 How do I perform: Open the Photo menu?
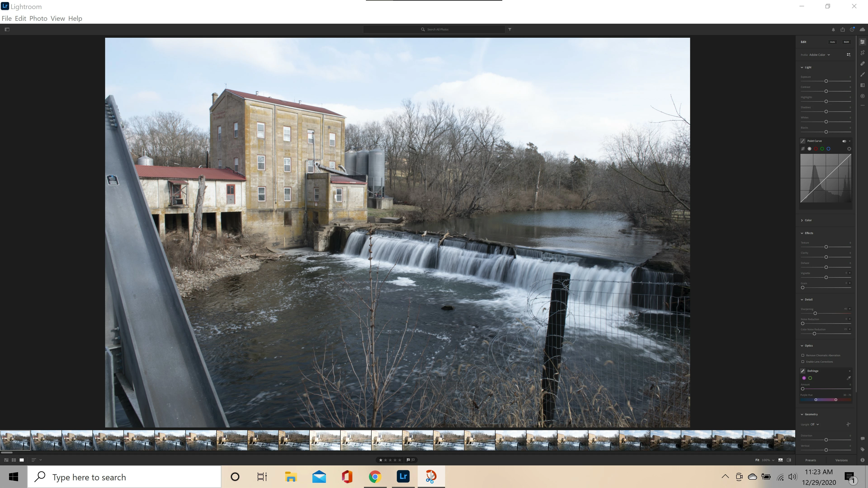[38, 19]
